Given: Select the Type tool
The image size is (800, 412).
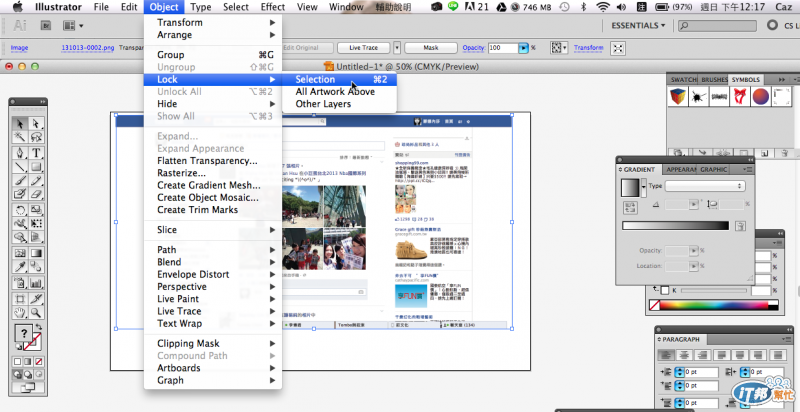Looking at the screenshot, I should pyautogui.click(x=36, y=153).
